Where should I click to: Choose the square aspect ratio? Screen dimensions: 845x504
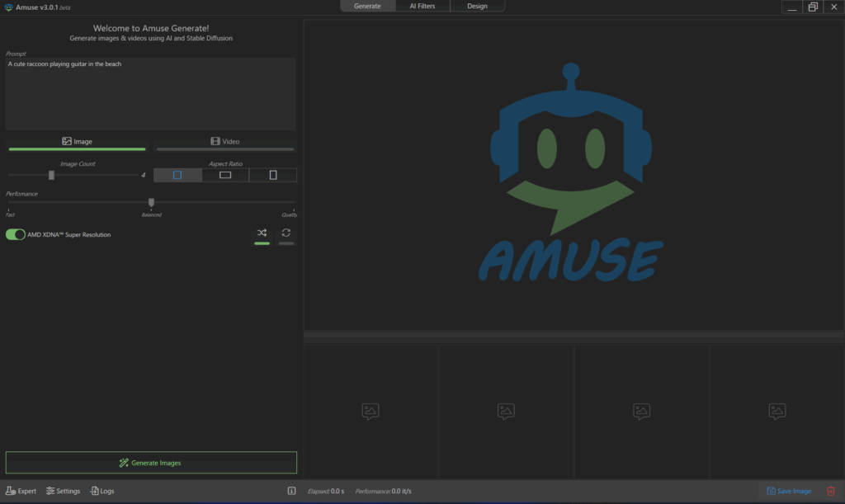177,175
